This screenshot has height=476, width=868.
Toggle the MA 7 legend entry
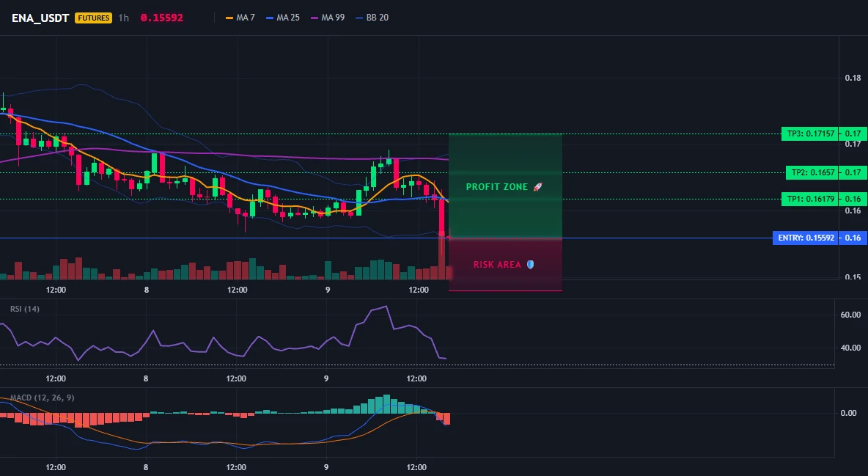click(x=240, y=18)
